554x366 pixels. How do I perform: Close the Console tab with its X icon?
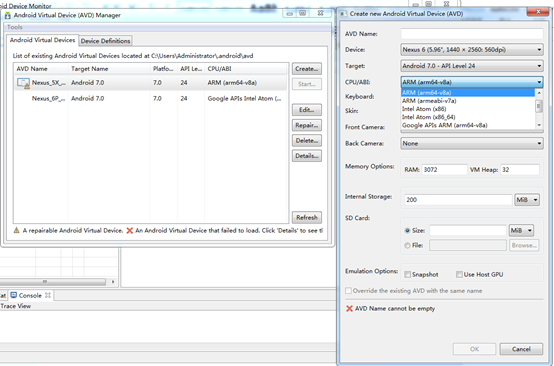[x=48, y=295]
